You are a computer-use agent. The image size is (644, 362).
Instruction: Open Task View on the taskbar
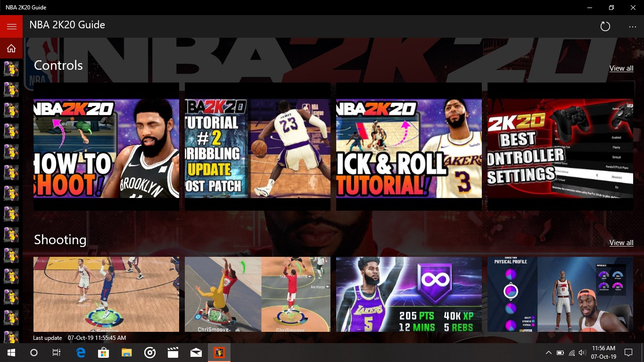coord(57,353)
